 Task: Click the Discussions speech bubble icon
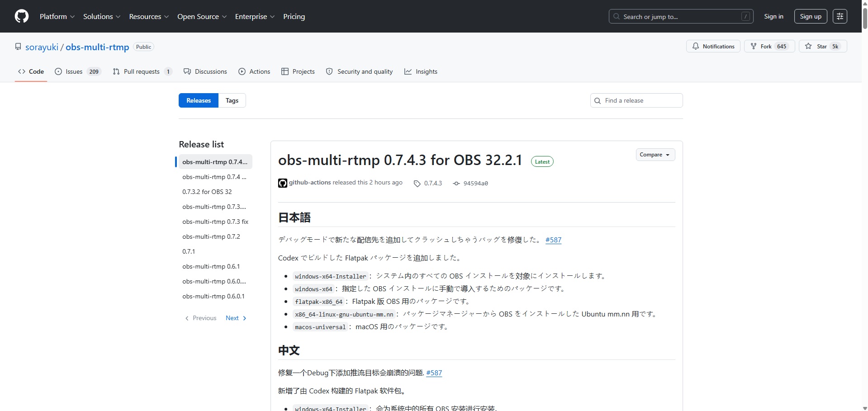tap(187, 71)
